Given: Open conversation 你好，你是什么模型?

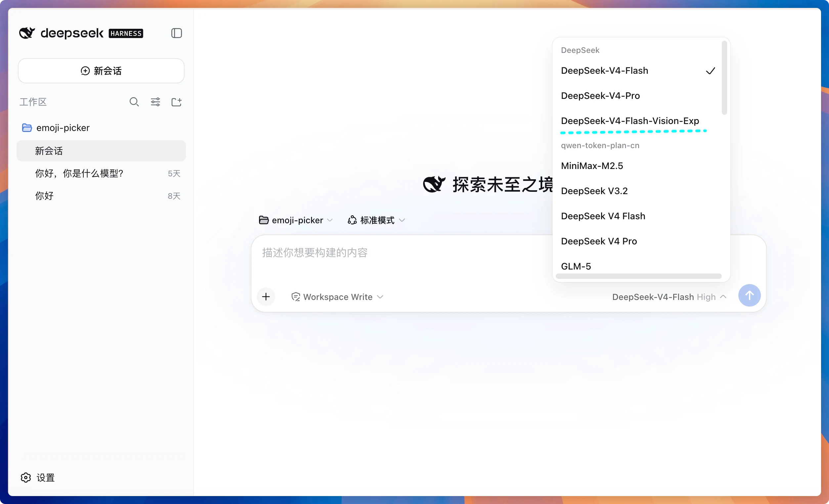Looking at the screenshot, I should (101, 173).
